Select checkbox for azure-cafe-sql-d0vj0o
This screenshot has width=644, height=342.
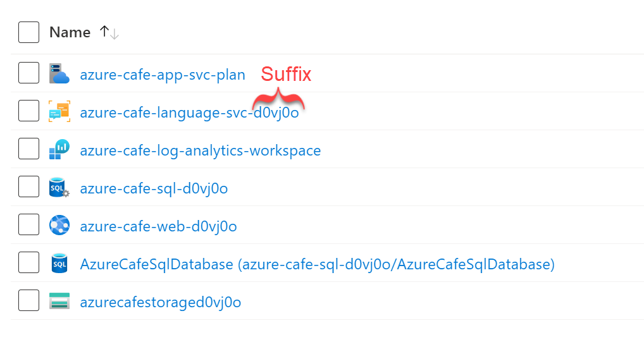[x=29, y=188]
